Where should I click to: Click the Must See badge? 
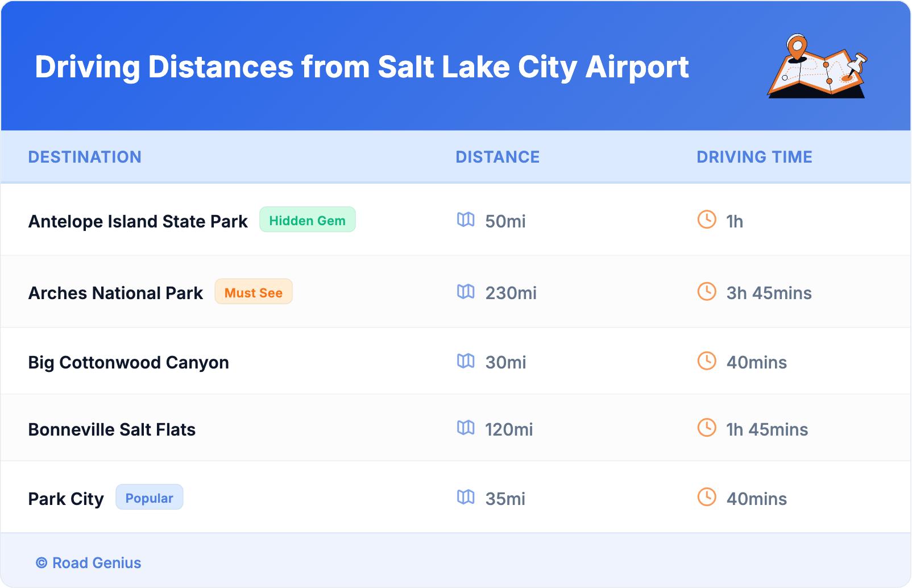tap(253, 292)
